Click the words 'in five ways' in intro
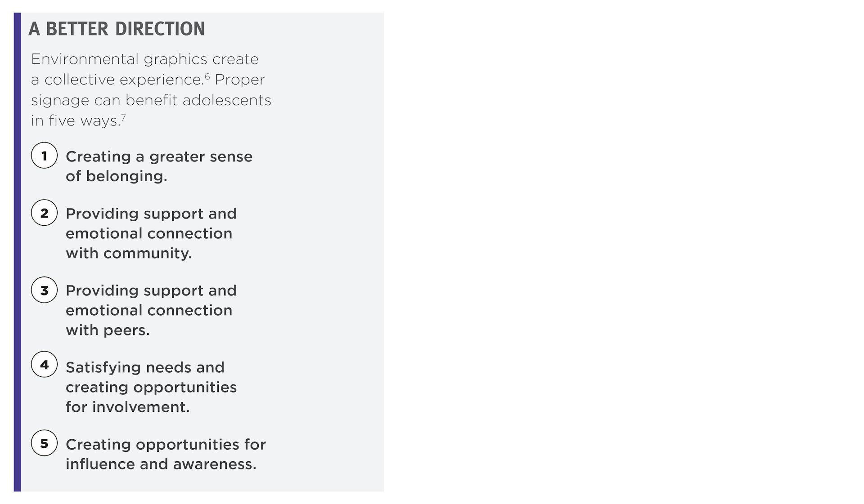864x504 pixels. pos(75,120)
